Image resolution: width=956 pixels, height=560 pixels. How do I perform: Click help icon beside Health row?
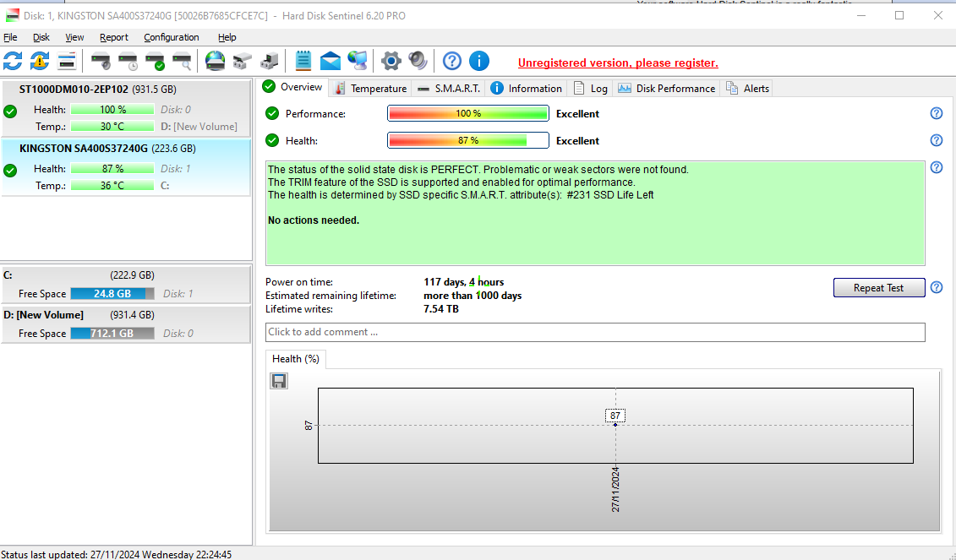point(937,140)
